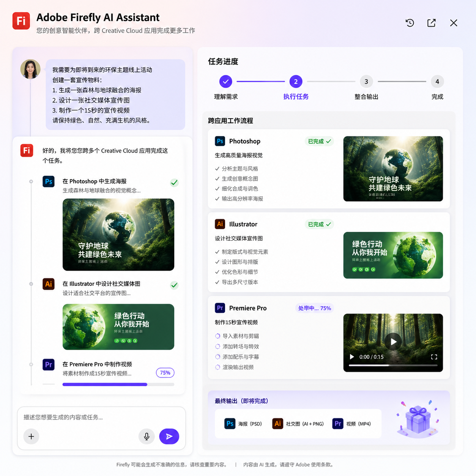Click the 海报 (PSD) output label

(250, 424)
